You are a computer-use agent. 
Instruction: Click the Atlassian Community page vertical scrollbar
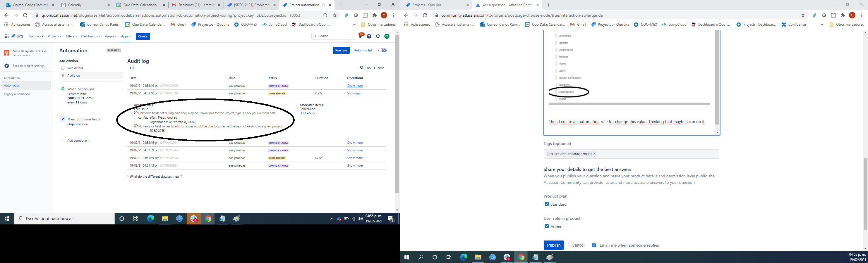865,194
